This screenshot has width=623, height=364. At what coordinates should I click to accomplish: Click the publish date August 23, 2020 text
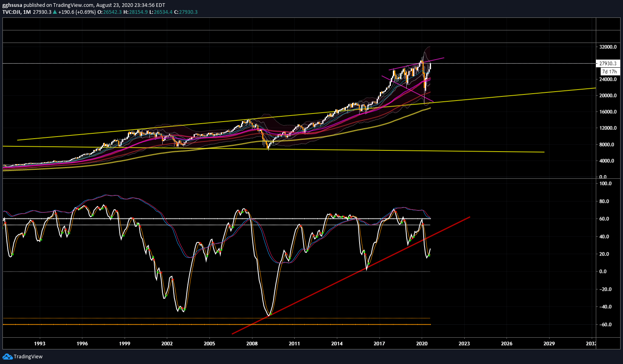pyautogui.click(x=116, y=5)
